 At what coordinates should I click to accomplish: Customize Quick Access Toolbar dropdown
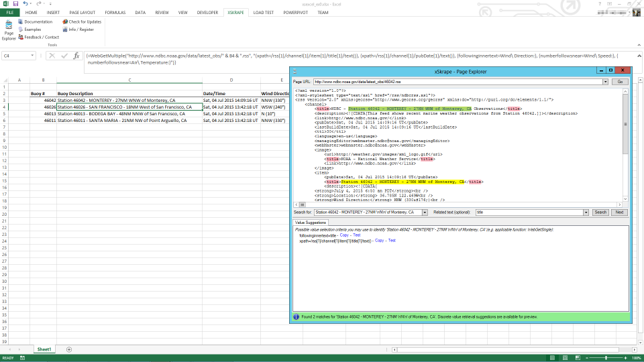(x=50, y=4)
